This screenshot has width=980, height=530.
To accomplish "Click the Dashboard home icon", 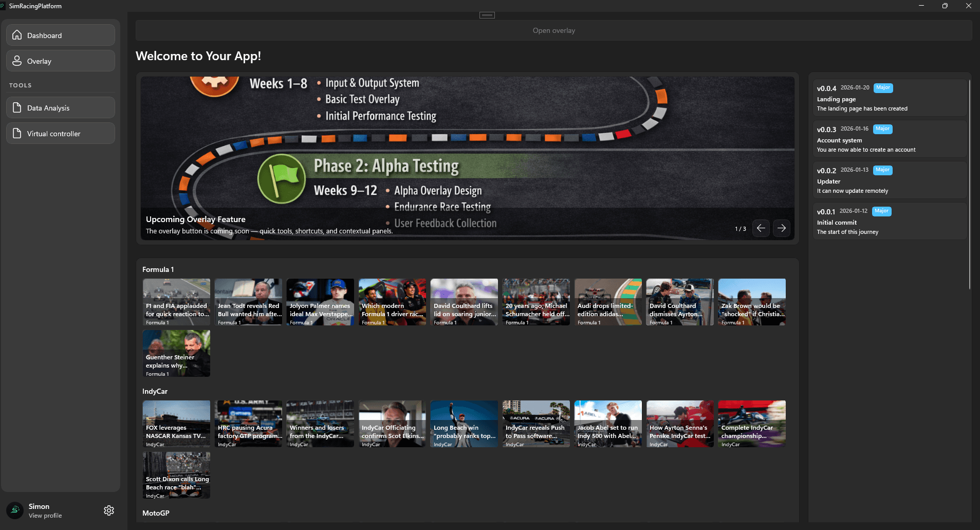I will [x=17, y=35].
